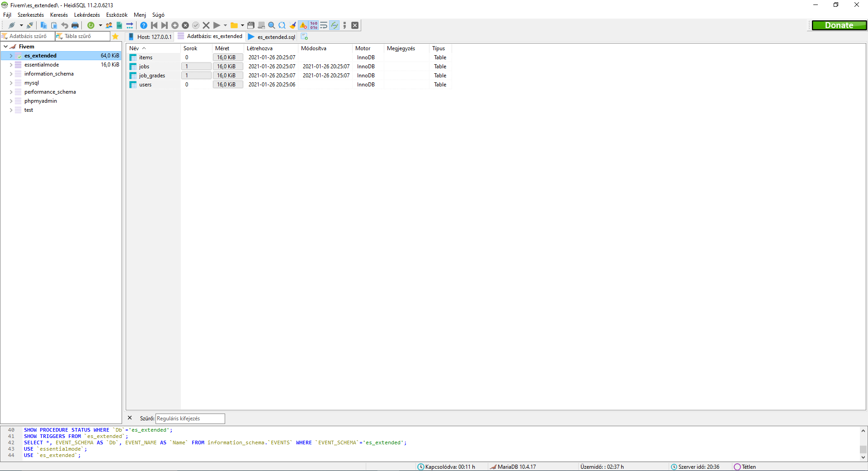Viewport: 868px width, 471px height.
Task: Collapse the Fivem session tree
Action: pyautogui.click(x=5, y=46)
